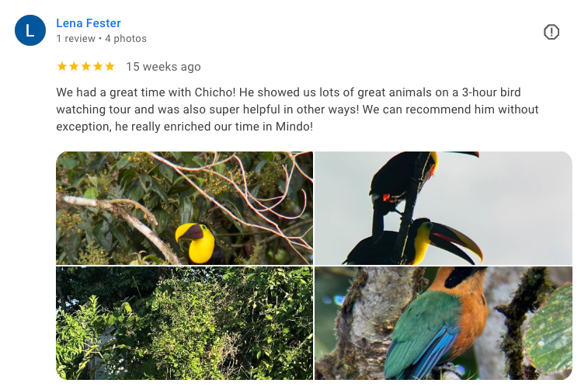
Task: Click the first star of the rating
Action: (x=62, y=67)
